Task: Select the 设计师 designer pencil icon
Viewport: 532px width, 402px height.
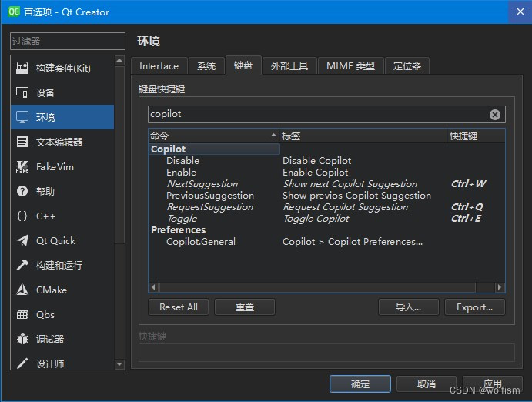Action: (22, 363)
